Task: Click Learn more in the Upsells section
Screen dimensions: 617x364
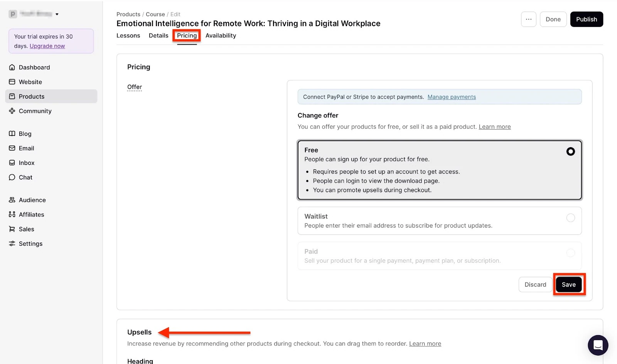Action: (x=425, y=344)
